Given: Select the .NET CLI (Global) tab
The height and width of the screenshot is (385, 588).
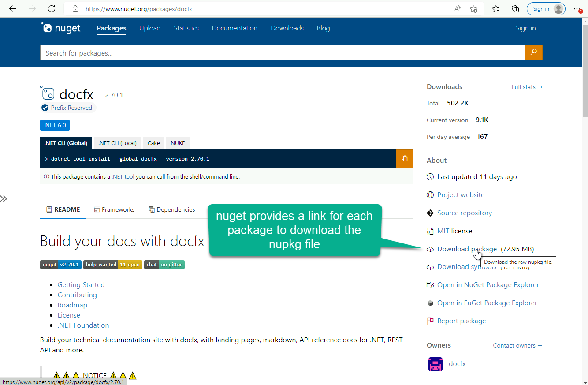Looking at the screenshot, I should coord(66,143).
